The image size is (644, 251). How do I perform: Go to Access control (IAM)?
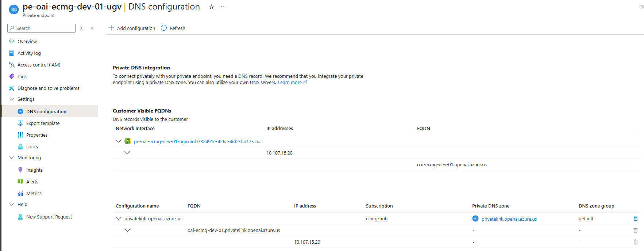(x=39, y=65)
